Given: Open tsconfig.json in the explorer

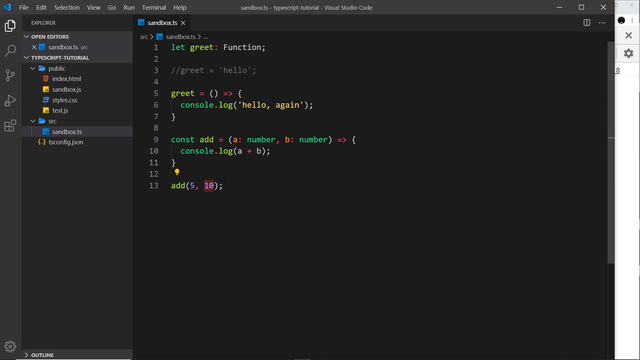Looking at the screenshot, I should click(x=66, y=142).
